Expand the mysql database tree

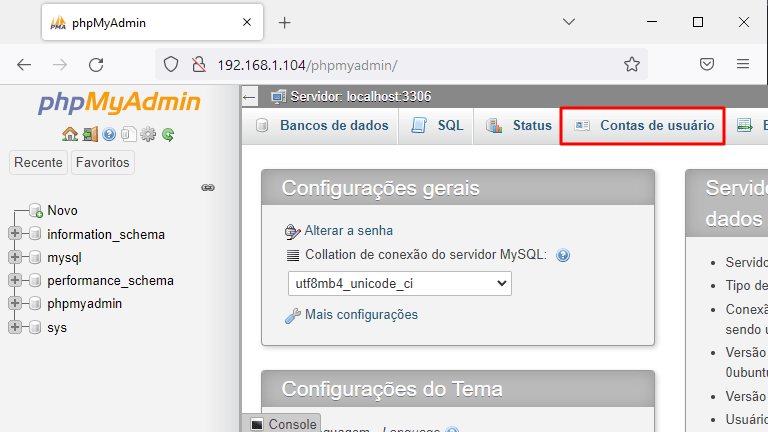[15, 257]
